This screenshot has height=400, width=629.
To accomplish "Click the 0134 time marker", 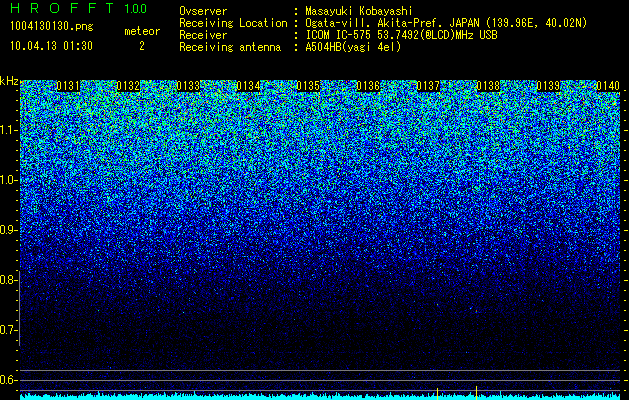I will 248,86.
